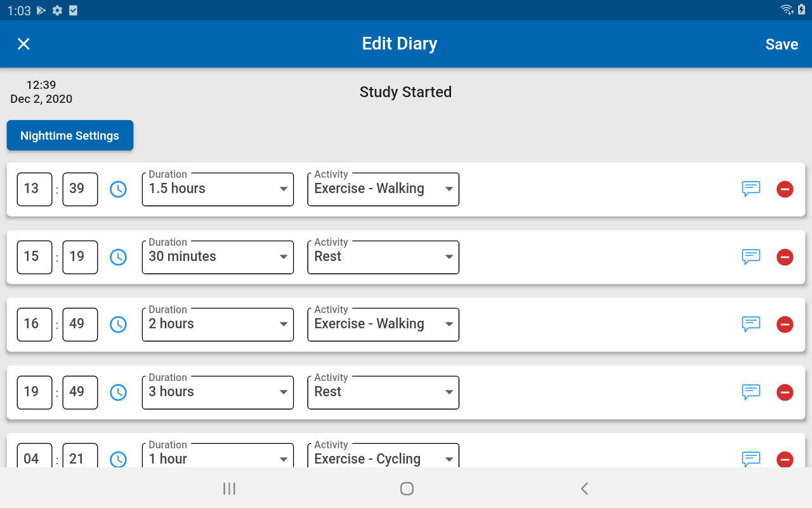The height and width of the screenshot is (508, 812).
Task: Click clock icon beside the 19:49 entry
Action: pos(119,392)
